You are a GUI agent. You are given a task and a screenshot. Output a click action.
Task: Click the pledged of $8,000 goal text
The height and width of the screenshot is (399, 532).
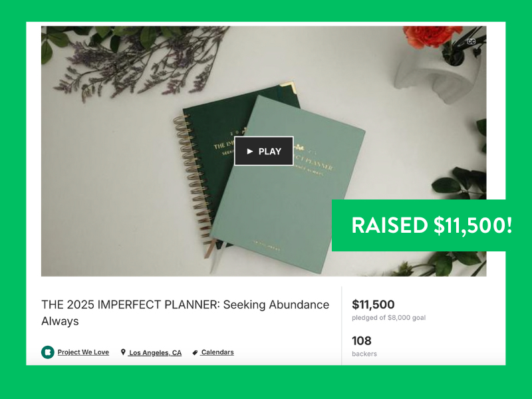tap(388, 318)
